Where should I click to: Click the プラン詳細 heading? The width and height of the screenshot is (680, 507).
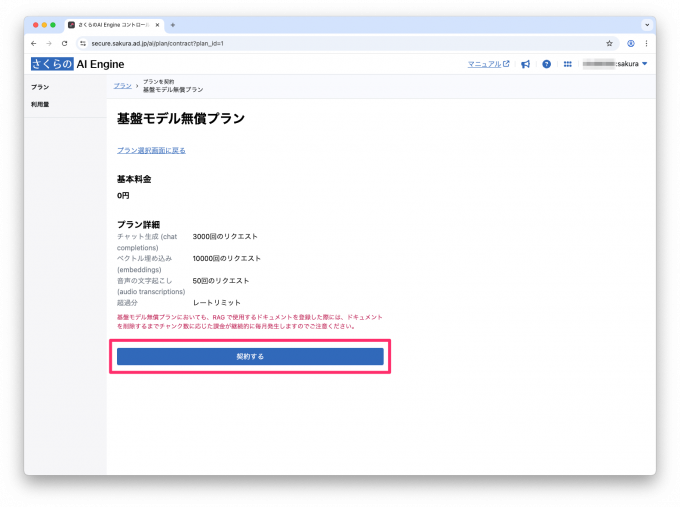(138, 225)
